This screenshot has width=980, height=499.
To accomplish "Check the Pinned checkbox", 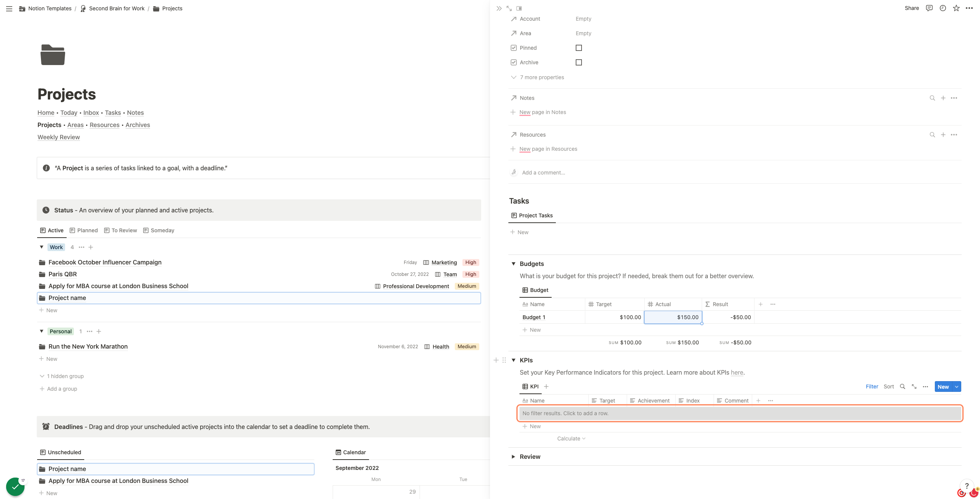I will click(x=579, y=48).
